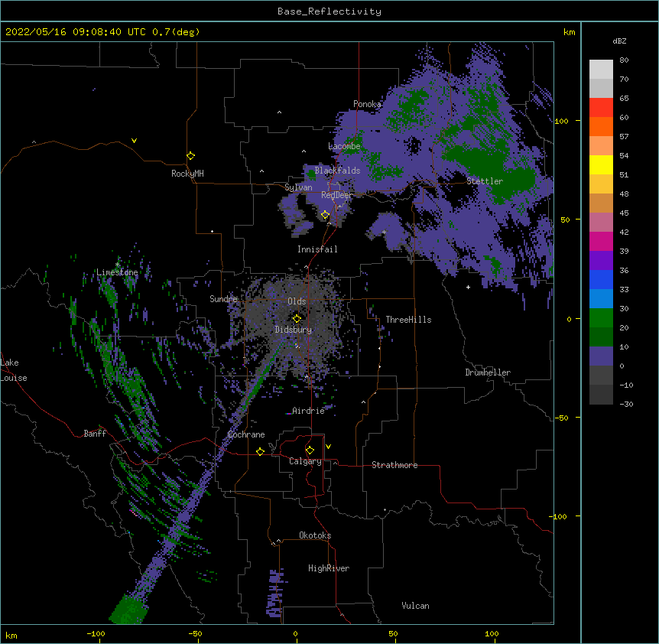Click the slate purple 10 dBZ legend swatch

click(x=601, y=356)
